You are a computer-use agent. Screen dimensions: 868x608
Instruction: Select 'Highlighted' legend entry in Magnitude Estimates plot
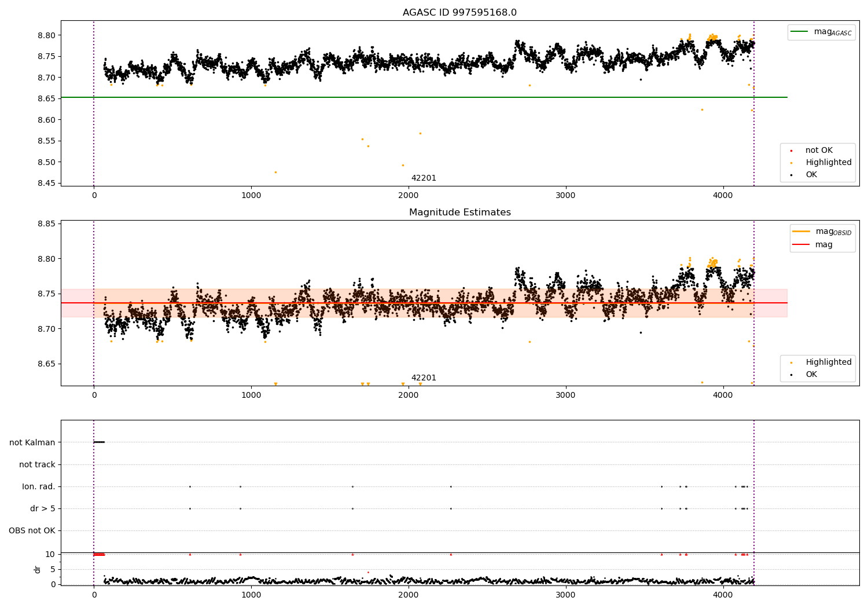pos(828,362)
